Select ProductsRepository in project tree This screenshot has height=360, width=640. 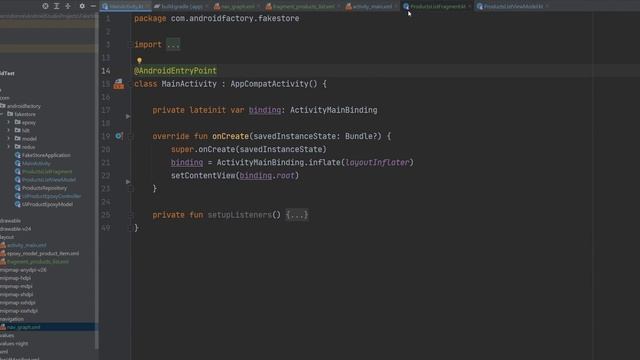(44, 188)
